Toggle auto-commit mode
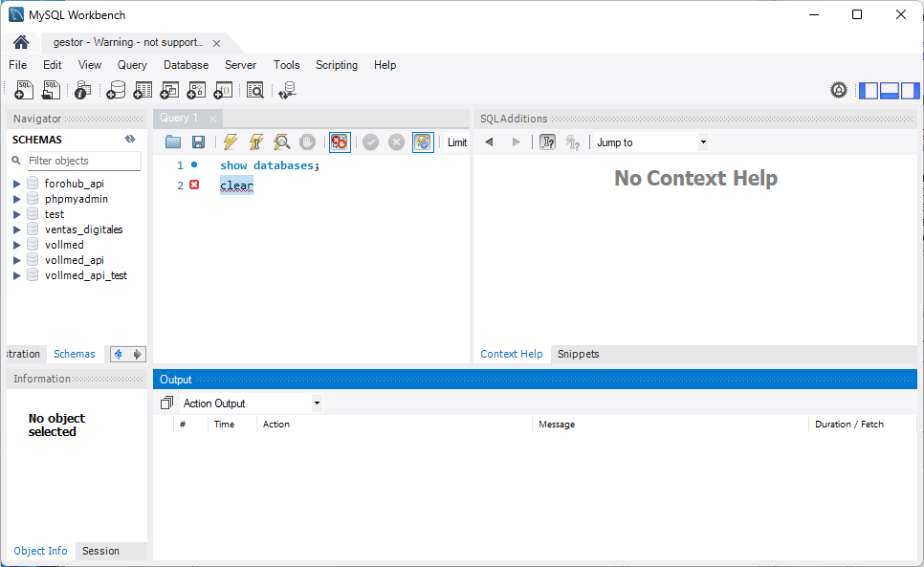This screenshot has width=924, height=567. click(x=423, y=142)
